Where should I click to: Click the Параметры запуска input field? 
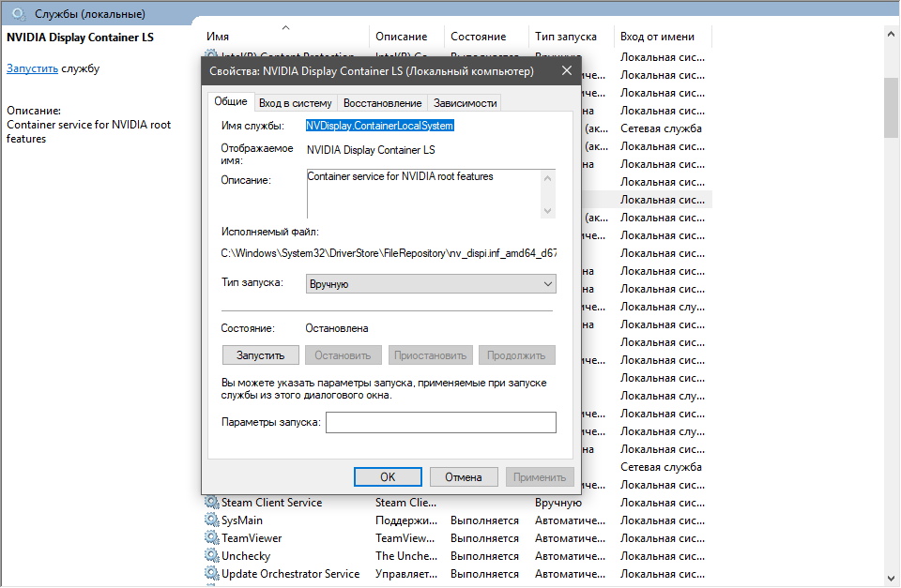point(441,422)
